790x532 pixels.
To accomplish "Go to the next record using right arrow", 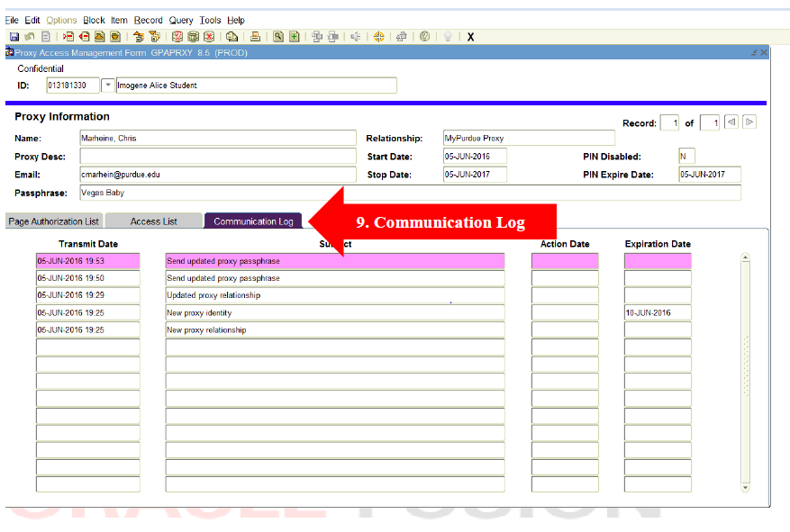I will pos(749,122).
